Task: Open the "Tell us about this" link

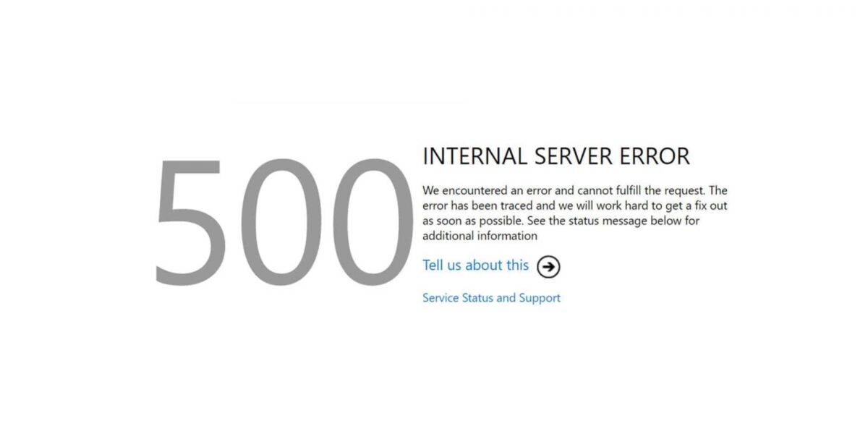Action: (476, 265)
